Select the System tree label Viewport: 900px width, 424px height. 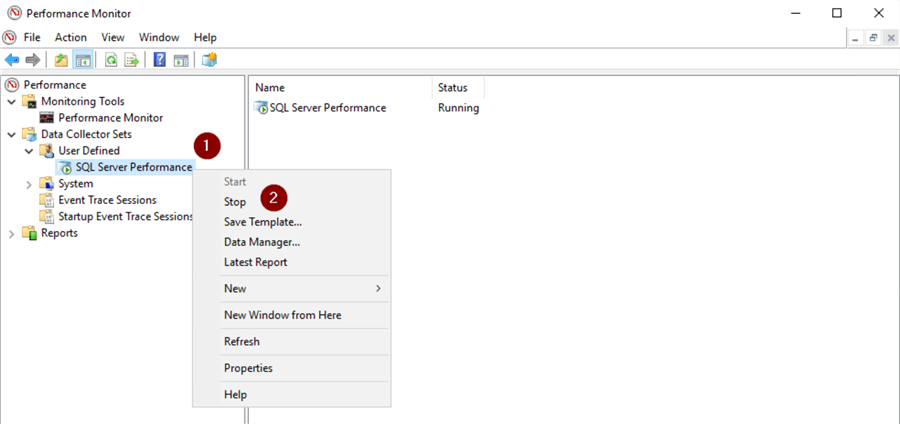tap(76, 184)
